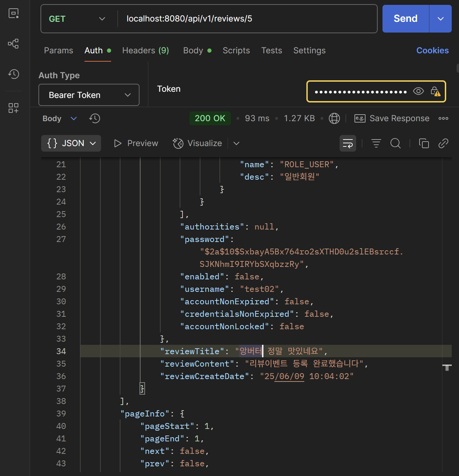Click the link icon in response toolbar
459x476 pixels.
click(x=443, y=143)
